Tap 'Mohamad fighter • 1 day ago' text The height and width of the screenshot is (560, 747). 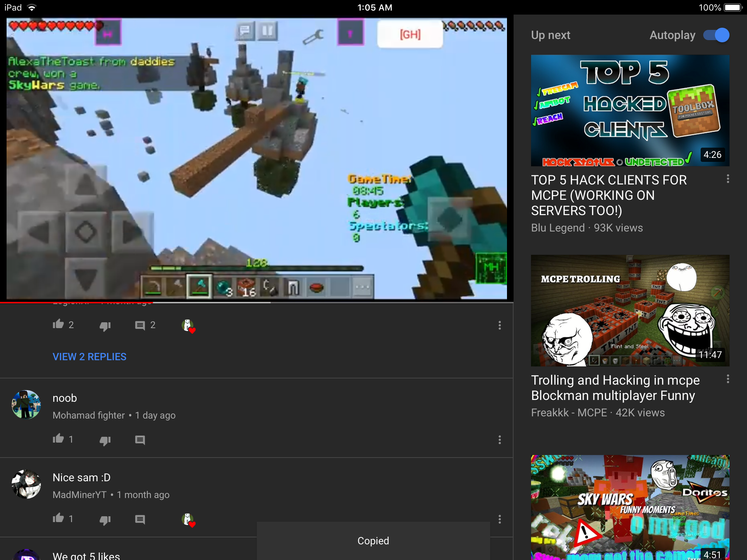point(114,415)
